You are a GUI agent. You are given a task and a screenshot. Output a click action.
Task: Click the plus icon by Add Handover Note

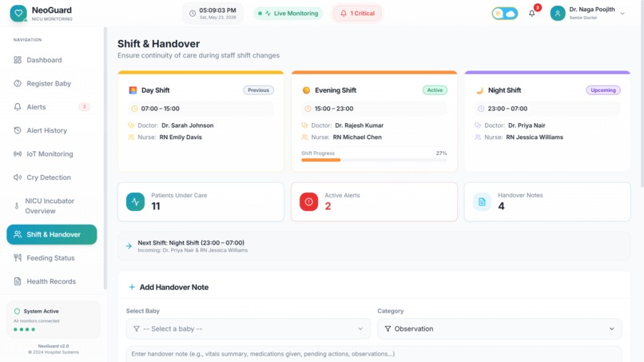132,287
